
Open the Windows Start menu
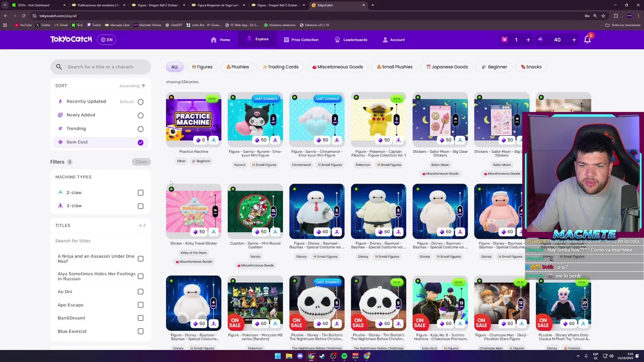[277, 356]
